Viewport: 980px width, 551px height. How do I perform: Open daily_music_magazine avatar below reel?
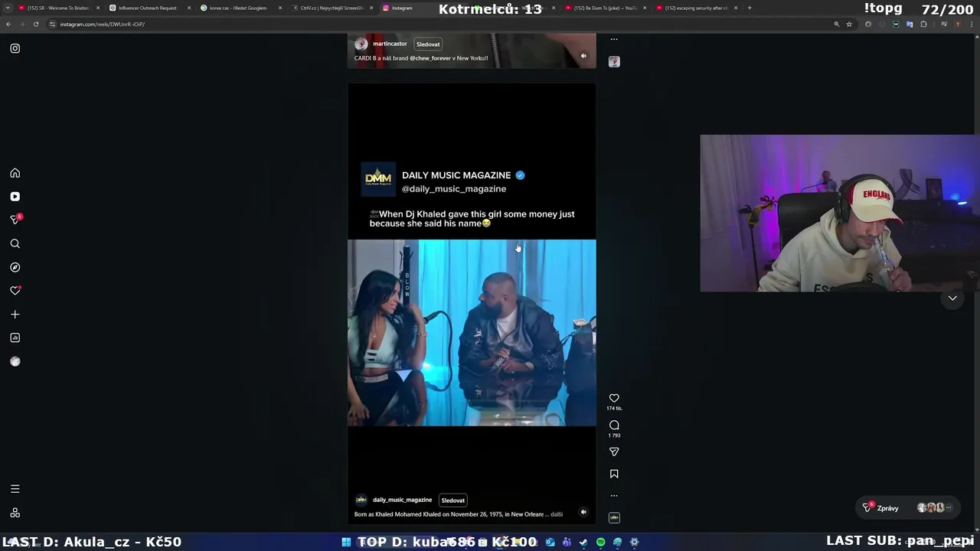tap(361, 500)
